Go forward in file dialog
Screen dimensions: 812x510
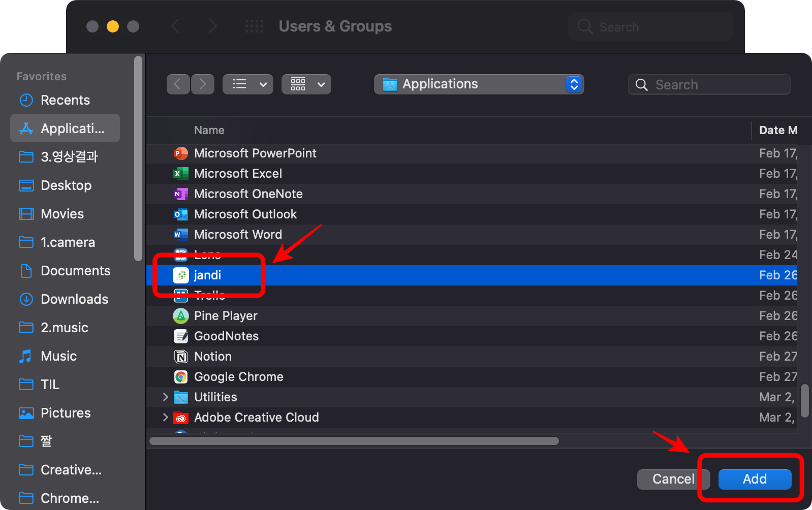pos(203,84)
